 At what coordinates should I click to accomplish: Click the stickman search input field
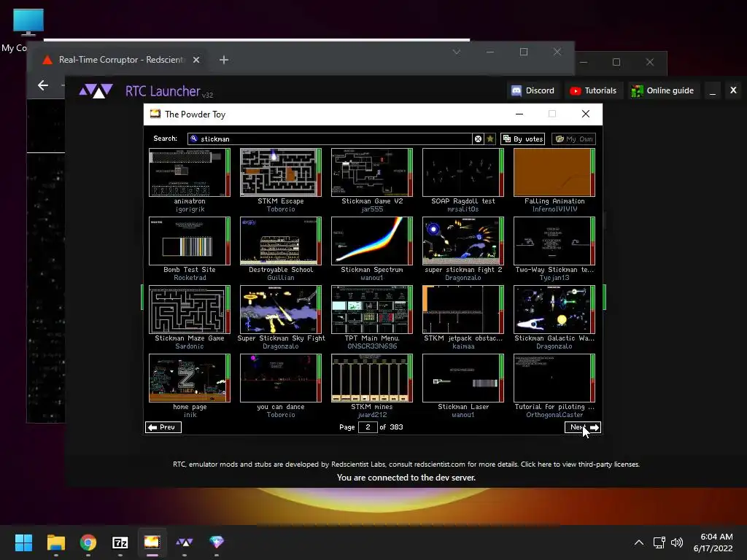[x=330, y=139]
